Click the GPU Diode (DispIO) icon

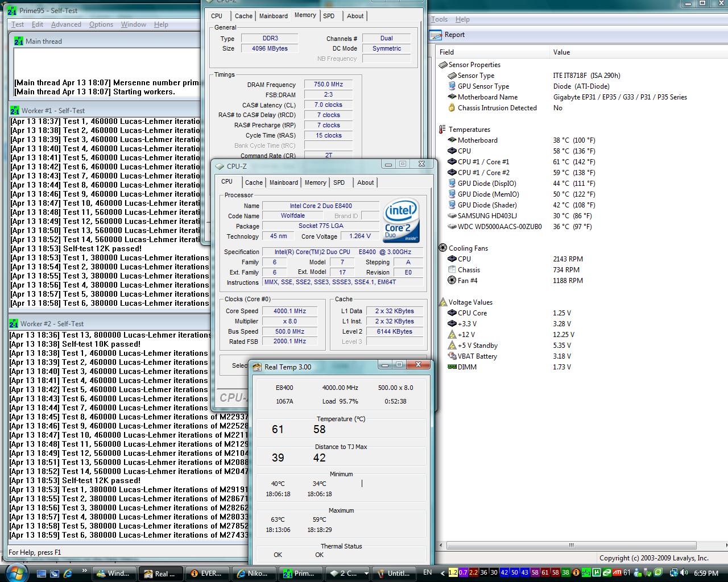(x=452, y=184)
